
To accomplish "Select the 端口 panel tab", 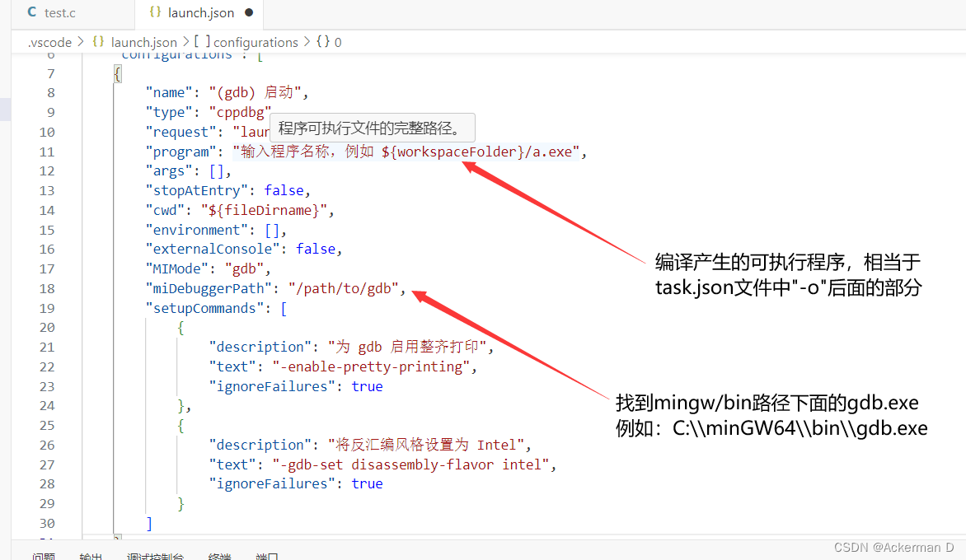I will tap(265, 556).
